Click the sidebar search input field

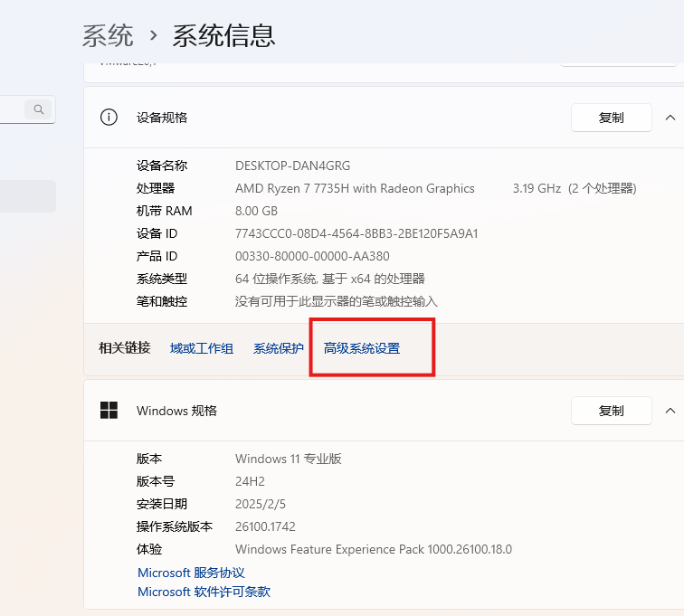coord(26,109)
